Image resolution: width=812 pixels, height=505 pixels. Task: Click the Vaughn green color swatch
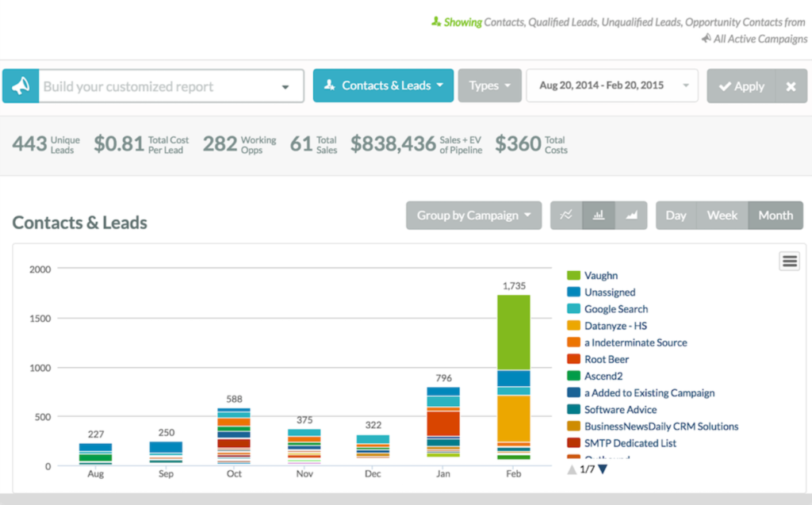coord(573,275)
